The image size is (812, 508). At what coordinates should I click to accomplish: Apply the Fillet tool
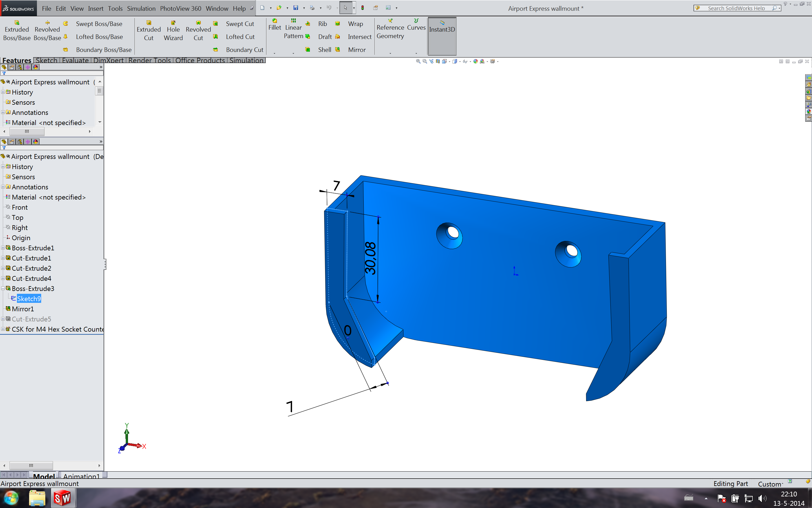(x=274, y=25)
